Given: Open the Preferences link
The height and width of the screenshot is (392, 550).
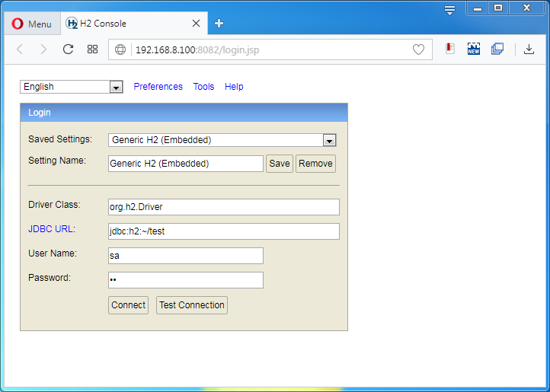Looking at the screenshot, I should [x=158, y=87].
